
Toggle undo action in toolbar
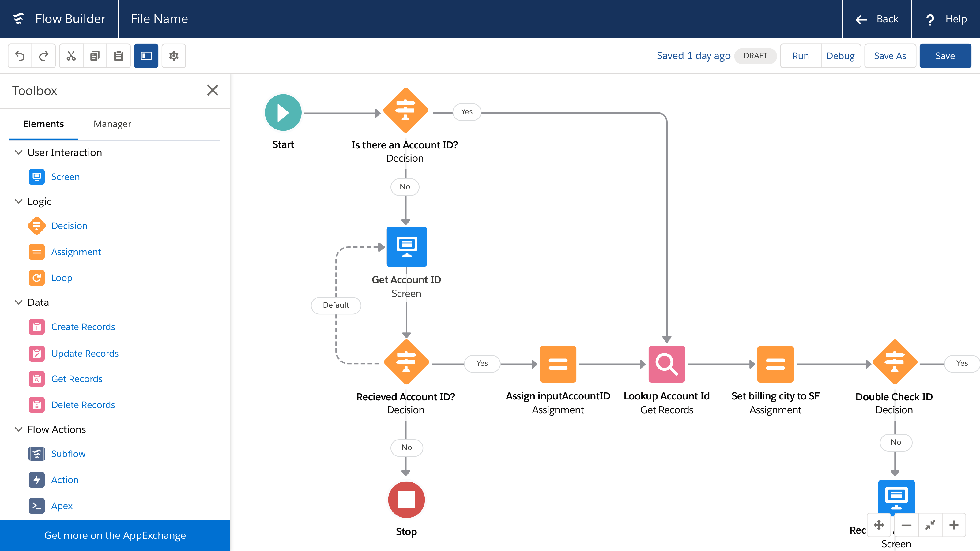pos(20,56)
